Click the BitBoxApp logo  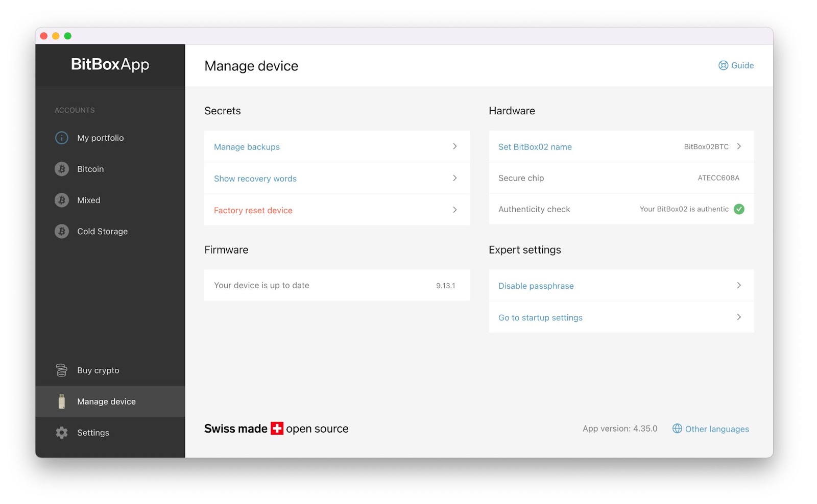(110, 64)
